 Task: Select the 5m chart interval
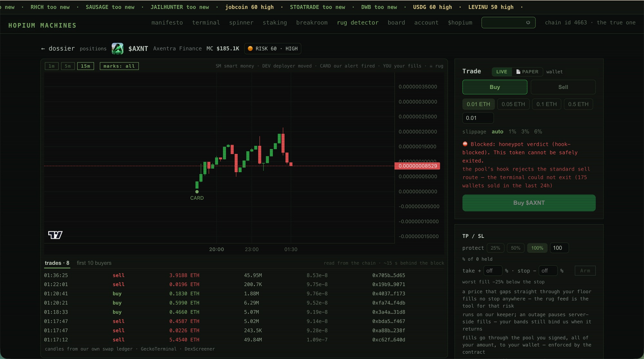pyautogui.click(x=68, y=66)
